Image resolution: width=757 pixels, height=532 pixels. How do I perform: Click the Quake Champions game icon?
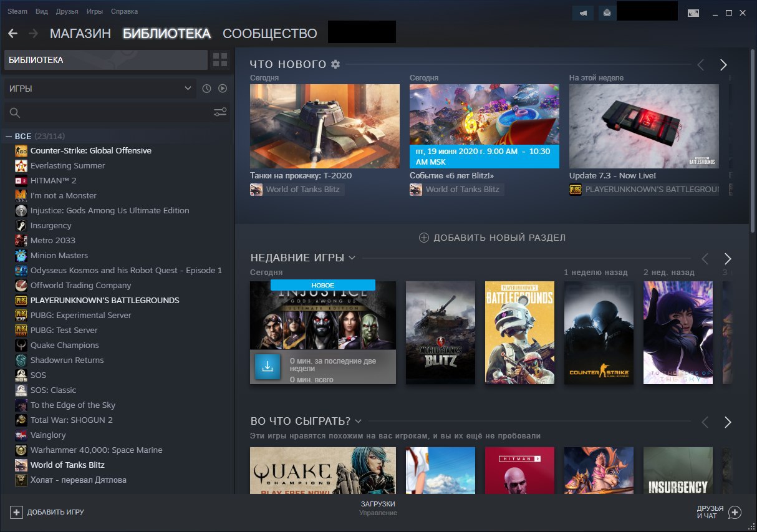(x=21, y=346)
